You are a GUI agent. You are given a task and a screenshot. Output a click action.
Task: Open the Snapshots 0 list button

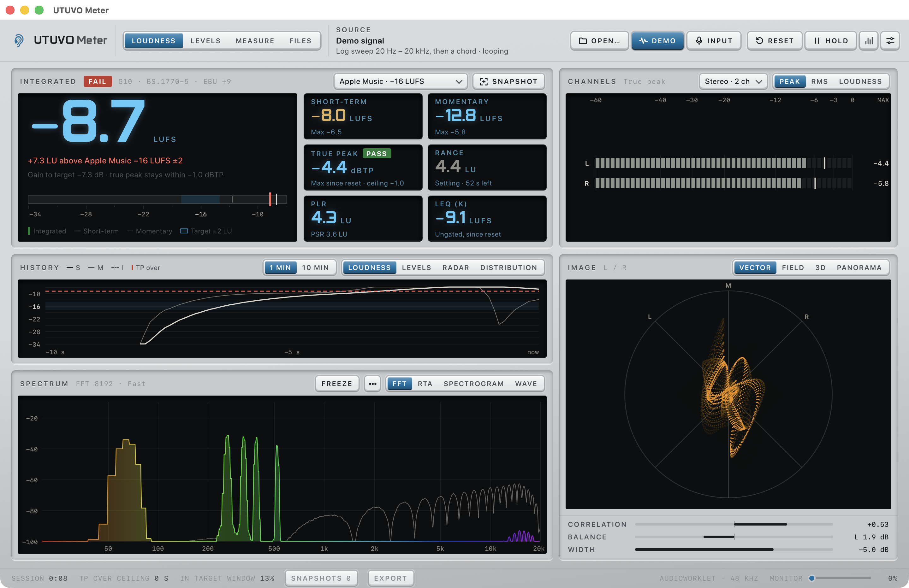[321, 578]
